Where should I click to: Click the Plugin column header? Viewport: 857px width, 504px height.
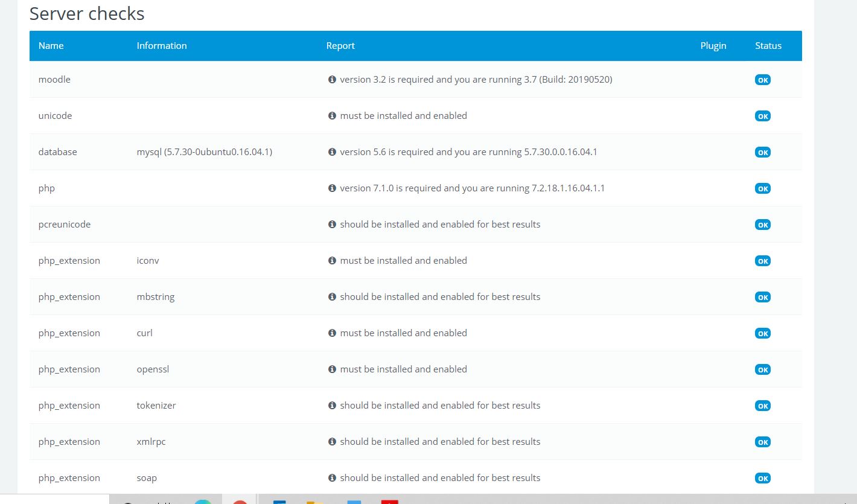[x=713, y=46]
